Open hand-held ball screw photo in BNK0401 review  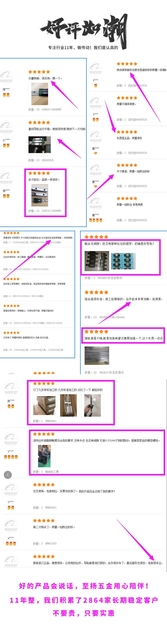(92, 405)
